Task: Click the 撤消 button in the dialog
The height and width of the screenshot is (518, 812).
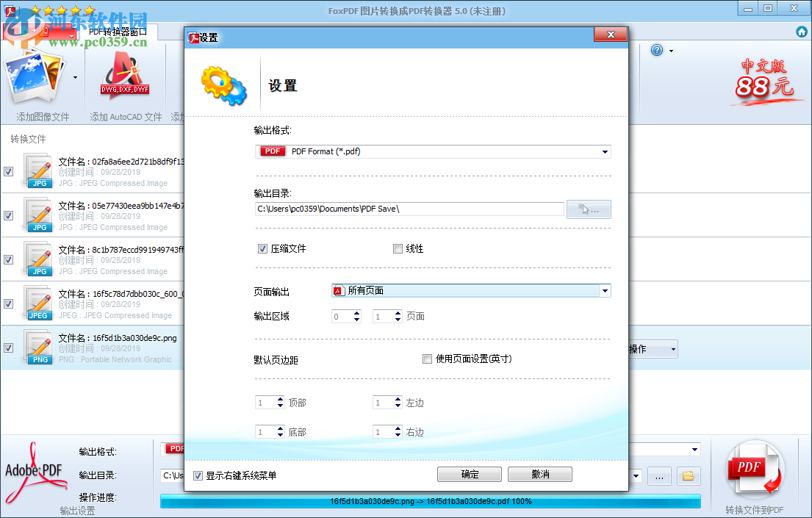Action: point(540,474)
